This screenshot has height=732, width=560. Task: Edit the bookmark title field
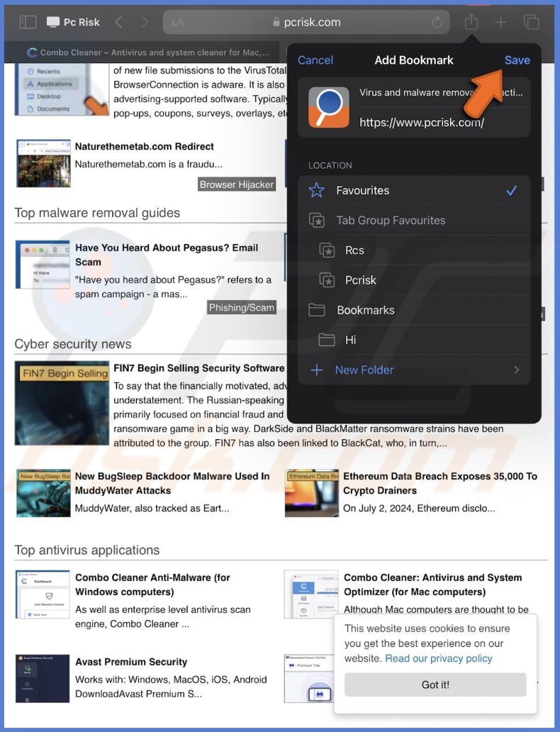tap(441, 92)
